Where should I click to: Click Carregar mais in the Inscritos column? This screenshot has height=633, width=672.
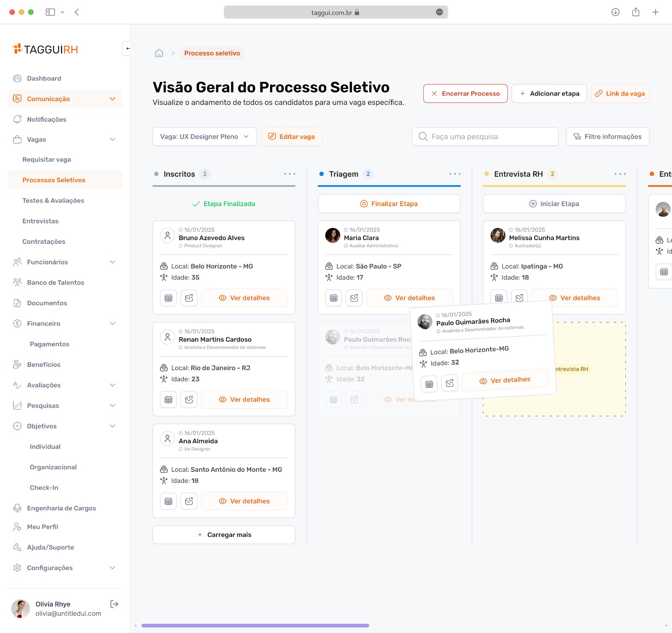223,534
